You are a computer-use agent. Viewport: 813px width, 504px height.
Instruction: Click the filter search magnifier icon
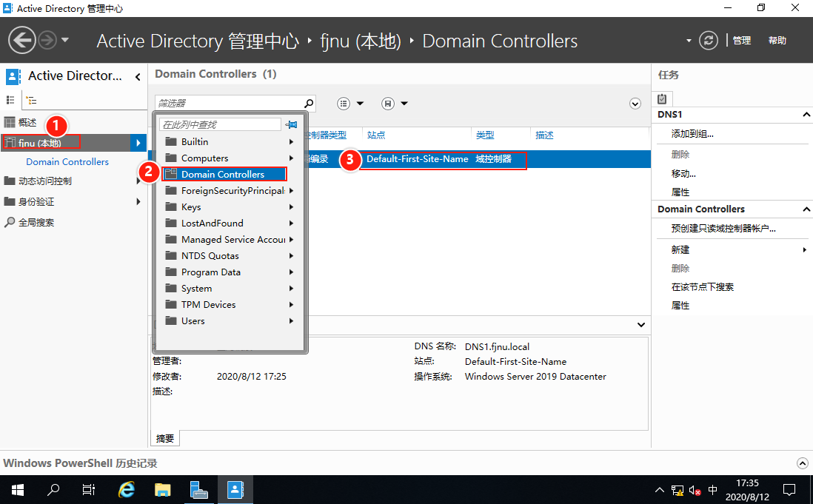(x=309, y=103)
